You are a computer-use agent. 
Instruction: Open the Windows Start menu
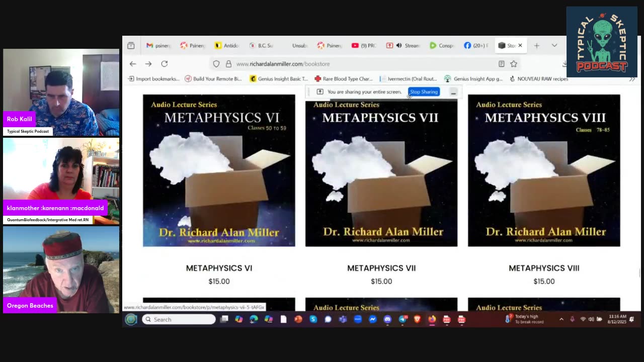tap(131, 319)
